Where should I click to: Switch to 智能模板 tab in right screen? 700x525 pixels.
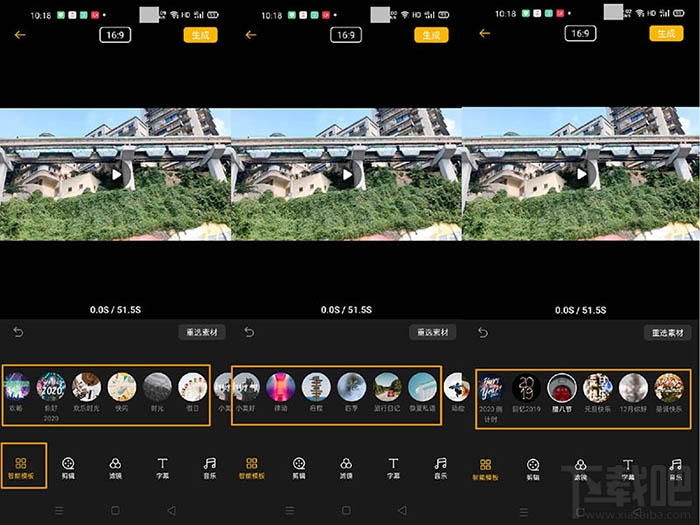pyautogui.click(x=486, y=468)
